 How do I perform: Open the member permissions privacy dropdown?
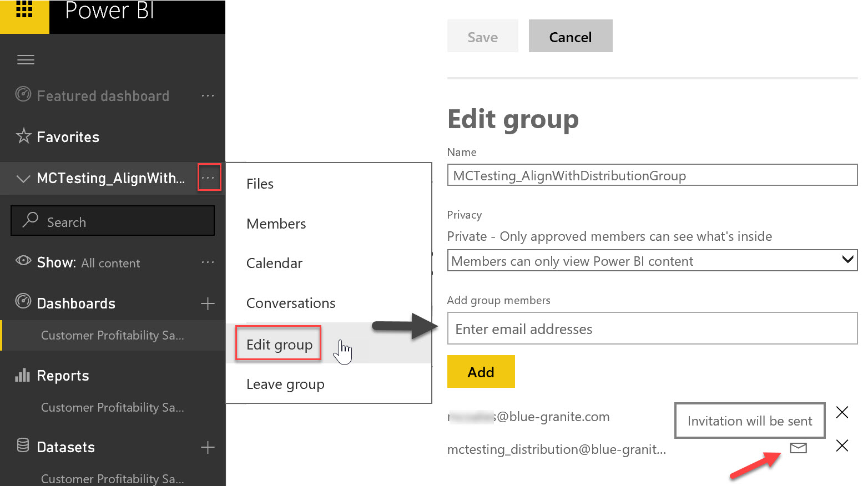652,261
